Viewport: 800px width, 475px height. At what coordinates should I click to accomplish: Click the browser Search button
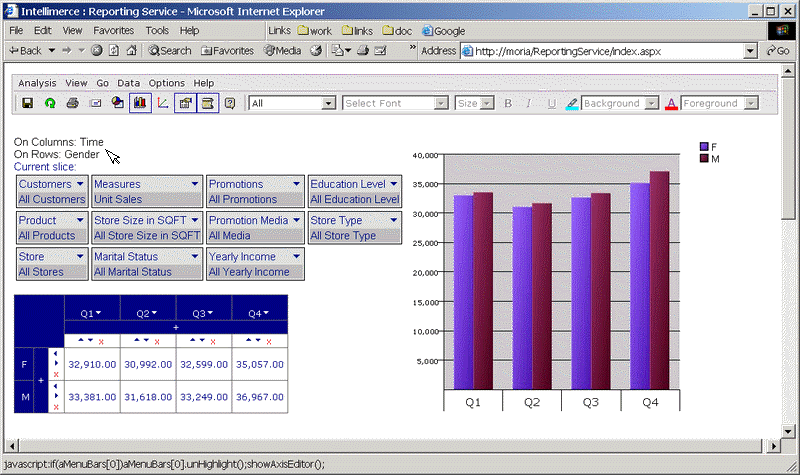170,51
